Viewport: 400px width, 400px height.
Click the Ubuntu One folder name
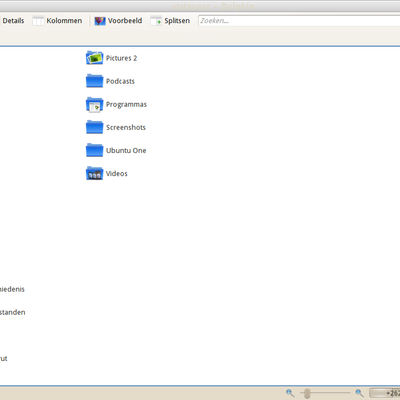point(126,150)
